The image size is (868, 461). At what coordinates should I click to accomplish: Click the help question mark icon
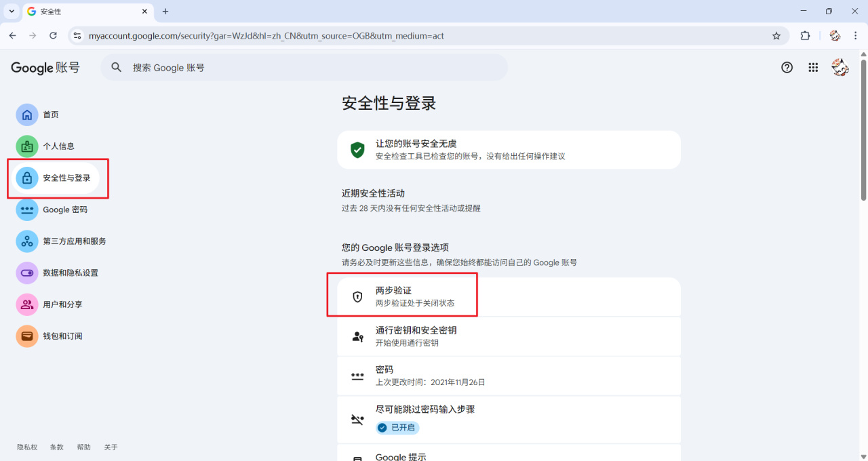(x=787, y=67)
